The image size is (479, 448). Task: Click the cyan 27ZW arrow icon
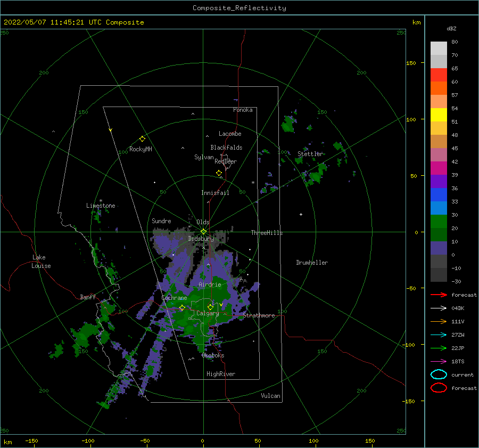(439, 335)
